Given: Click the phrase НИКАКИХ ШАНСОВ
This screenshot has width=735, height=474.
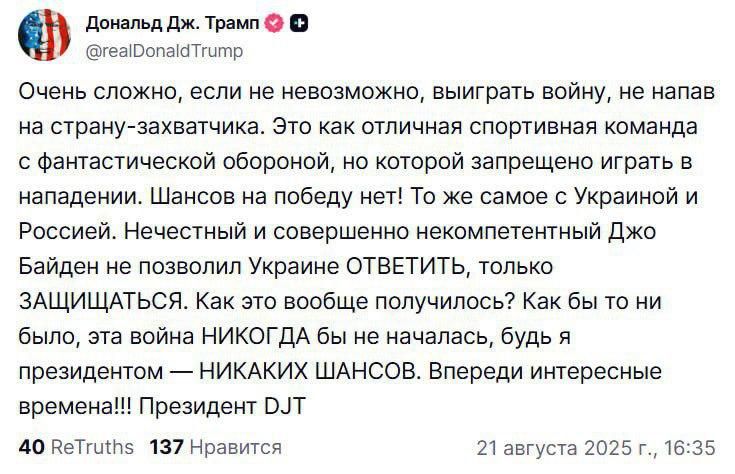Looking at the screenshot, I should 308,372.
